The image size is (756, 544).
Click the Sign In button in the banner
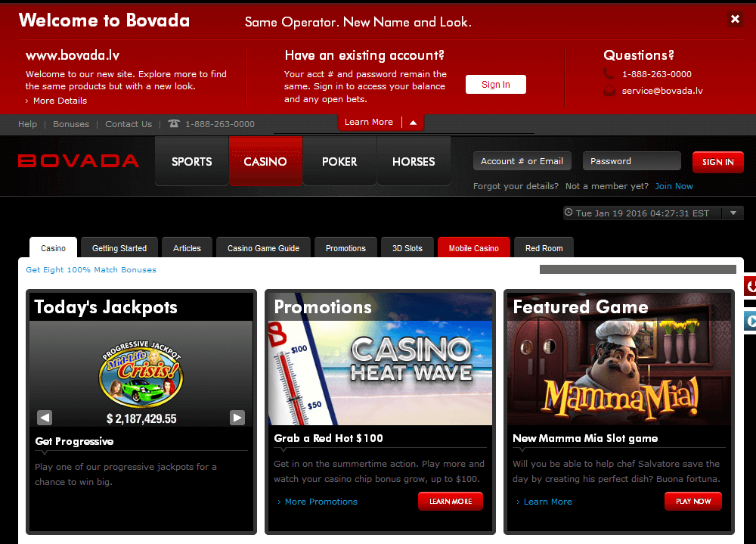click(495, 84)
